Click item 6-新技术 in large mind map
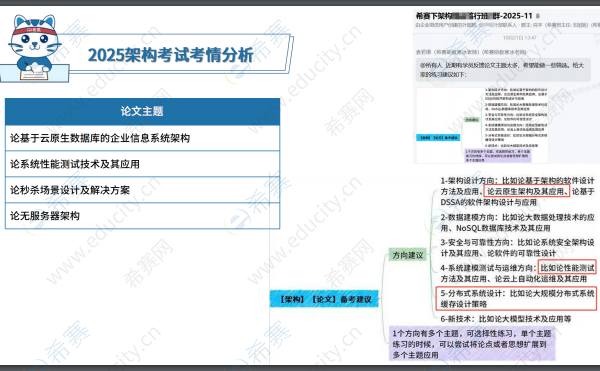The image size is (600, 371). click(505, 319)
